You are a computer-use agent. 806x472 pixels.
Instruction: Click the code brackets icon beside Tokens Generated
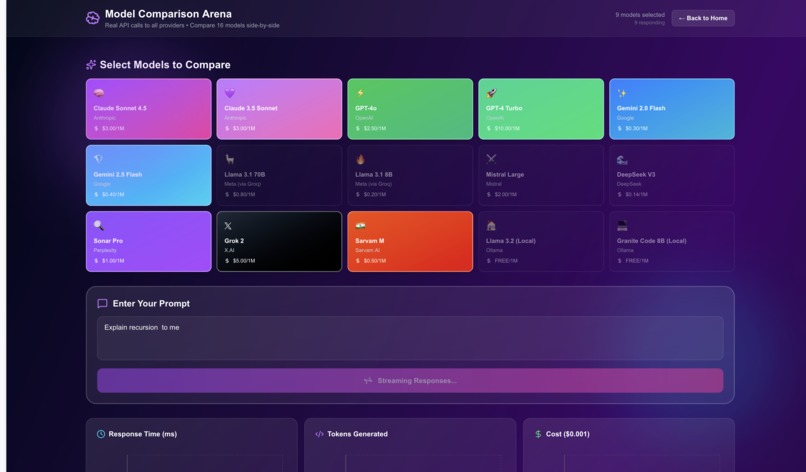coord(319,434)
